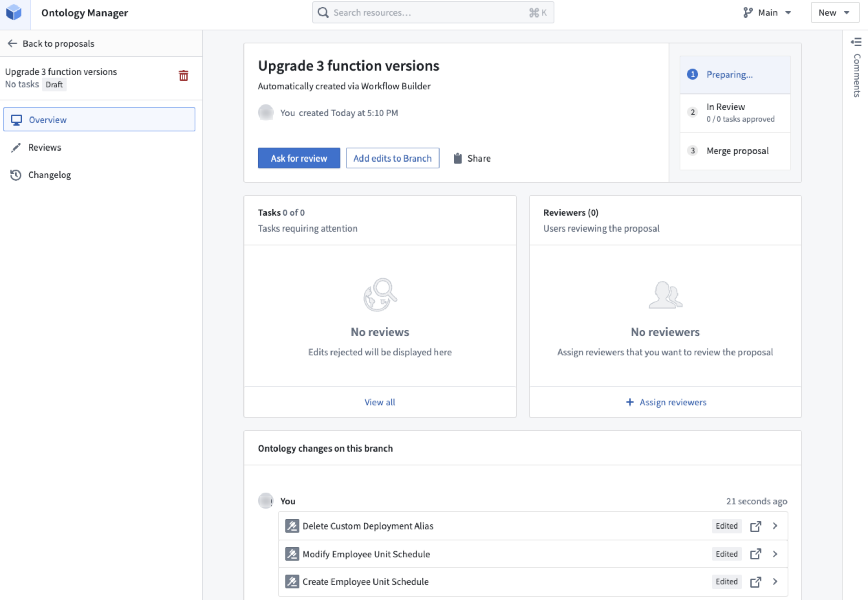Expand the Modify Employee Unit Schedule change row

775,554
